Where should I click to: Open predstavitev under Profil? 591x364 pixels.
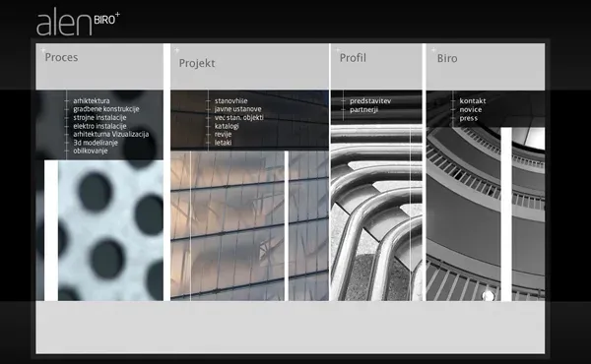[x=370, y=101]
